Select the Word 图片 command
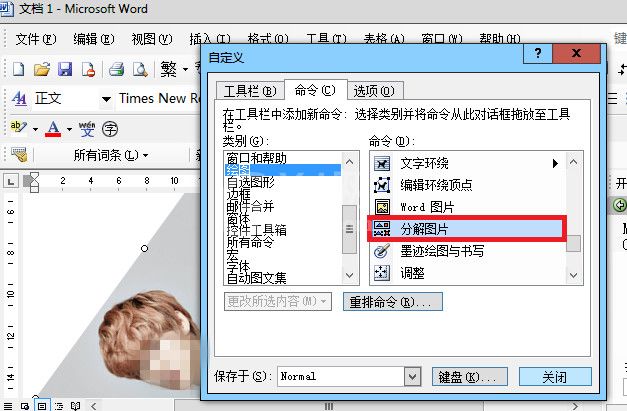627x411 pixels. point(467,207)
